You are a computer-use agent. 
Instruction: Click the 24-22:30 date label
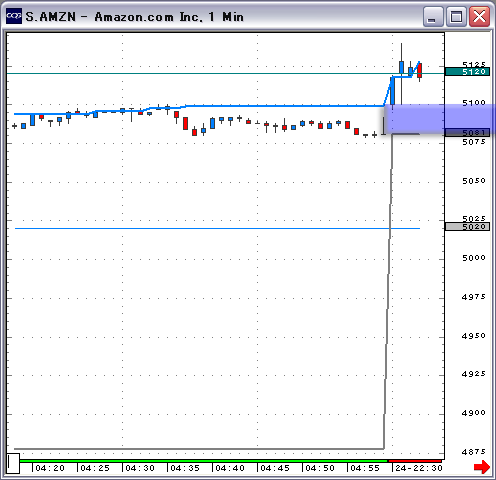click(419, 468)
